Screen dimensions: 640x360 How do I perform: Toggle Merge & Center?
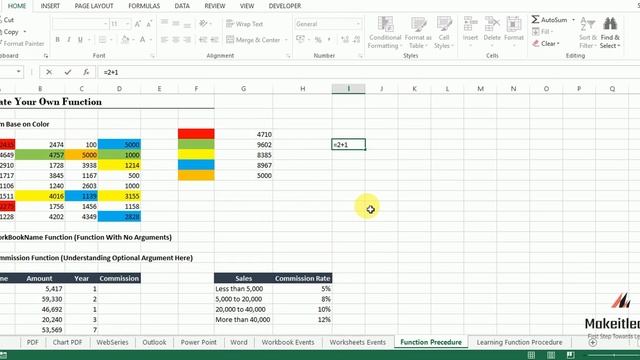click(x=253, y=40)
